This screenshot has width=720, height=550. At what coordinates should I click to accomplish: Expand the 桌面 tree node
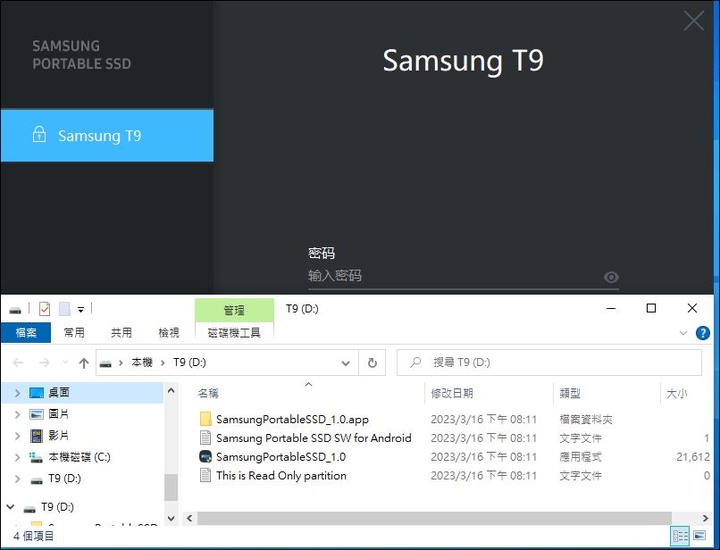pyautogui.click(x=17, y=393)
